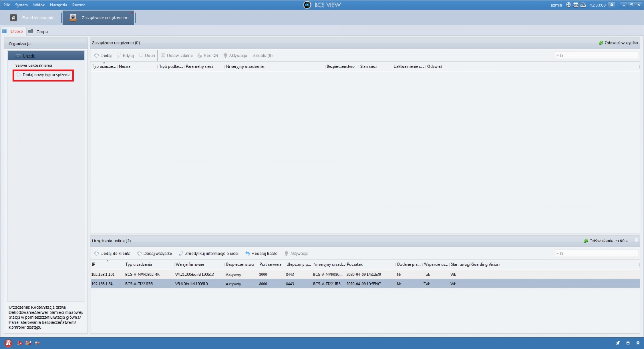Click the admin user label
Screen dimensions: 644x349
click(556, 5)
